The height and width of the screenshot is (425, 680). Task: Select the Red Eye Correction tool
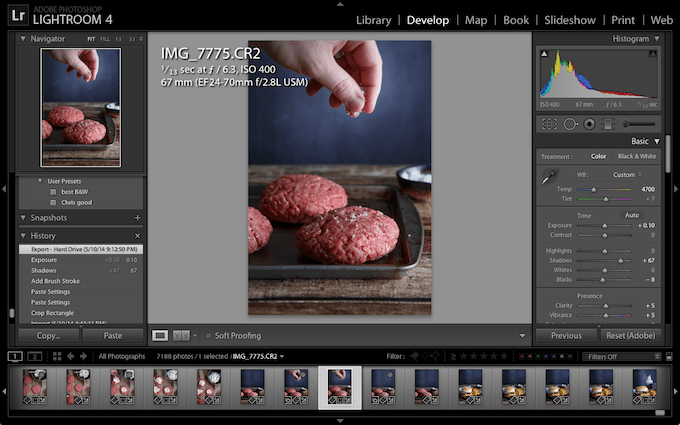click(x=589, y=124)
